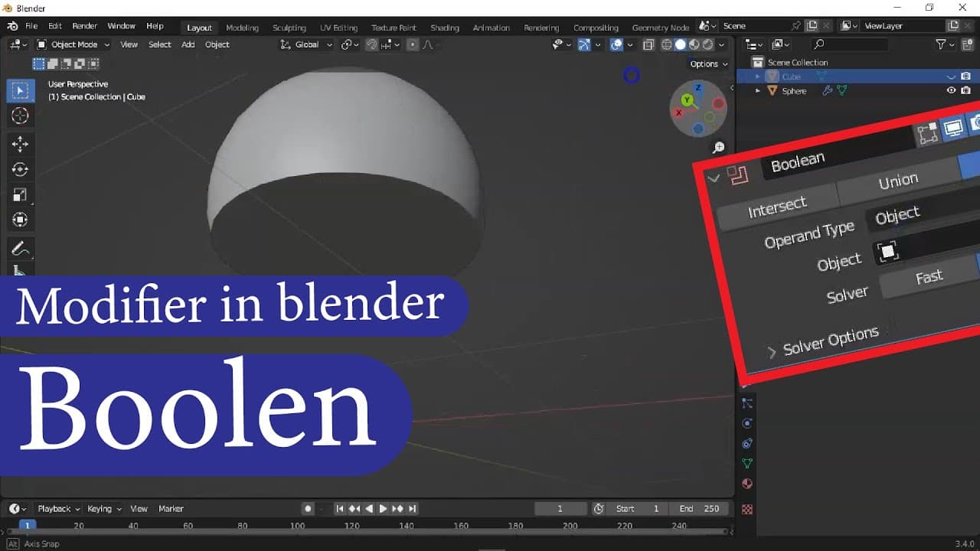The image size is (980, 551).
Task: Select the Scale tool
Action: click(x=20, y=194)
